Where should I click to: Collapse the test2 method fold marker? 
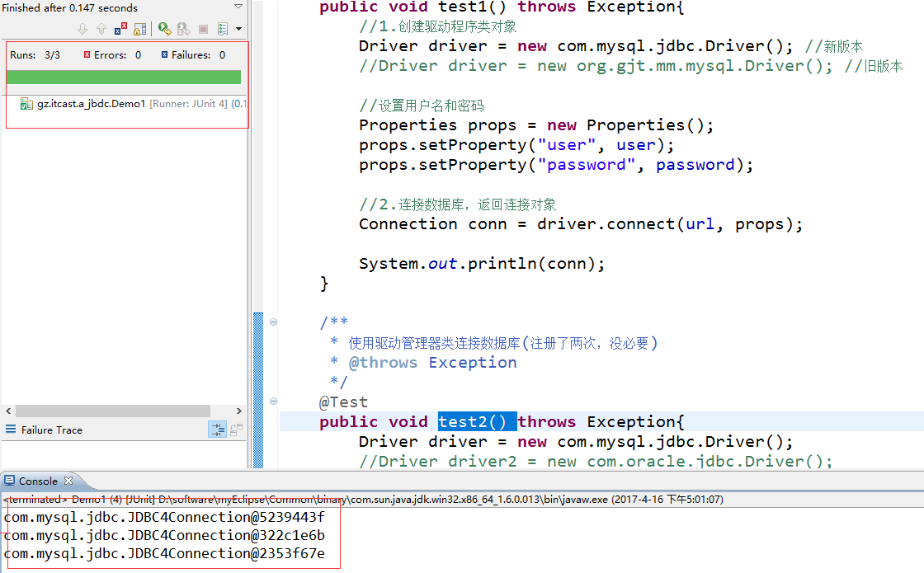click(273, 401)
